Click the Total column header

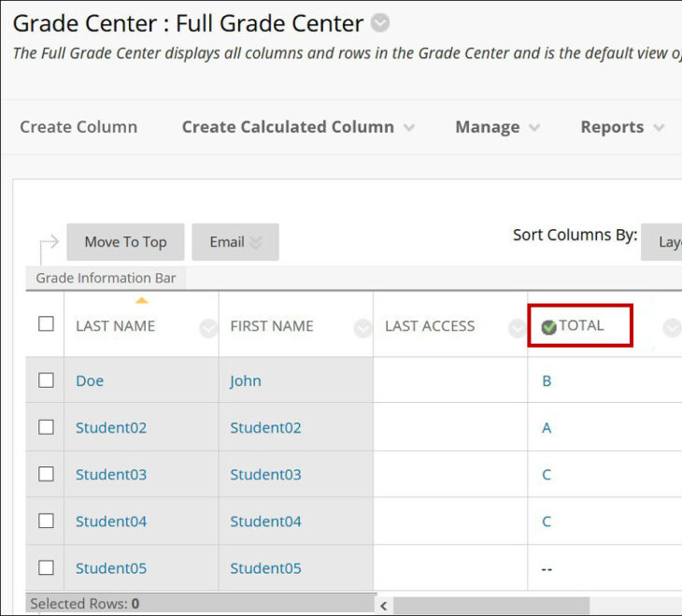(581, 325)
